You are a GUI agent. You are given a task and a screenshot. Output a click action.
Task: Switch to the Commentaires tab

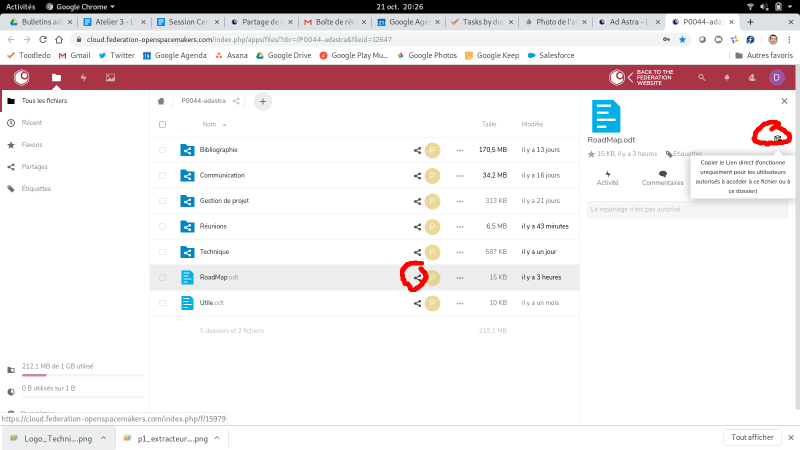[x=662, y=178]
